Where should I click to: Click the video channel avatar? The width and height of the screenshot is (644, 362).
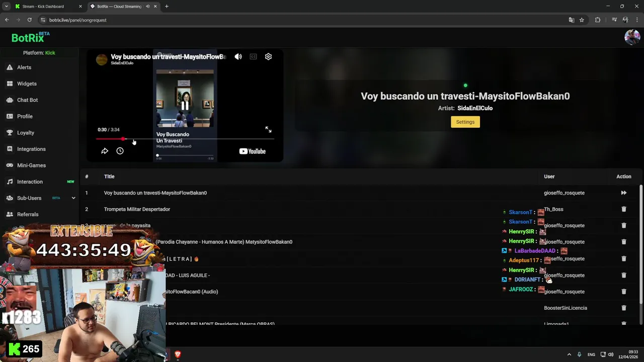tap(102, 59)
